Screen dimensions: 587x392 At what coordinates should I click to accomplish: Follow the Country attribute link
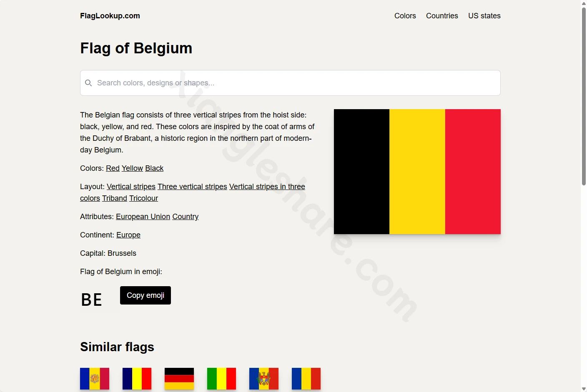[x=186, y=217]
